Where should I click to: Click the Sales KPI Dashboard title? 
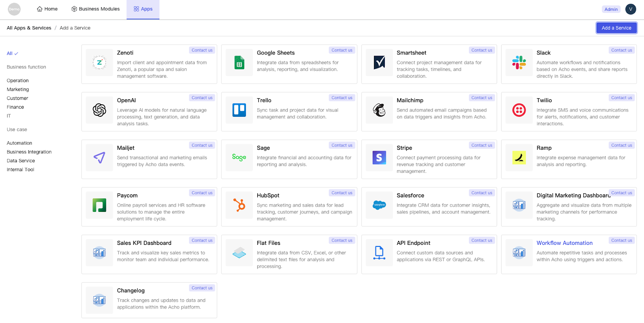144,243
